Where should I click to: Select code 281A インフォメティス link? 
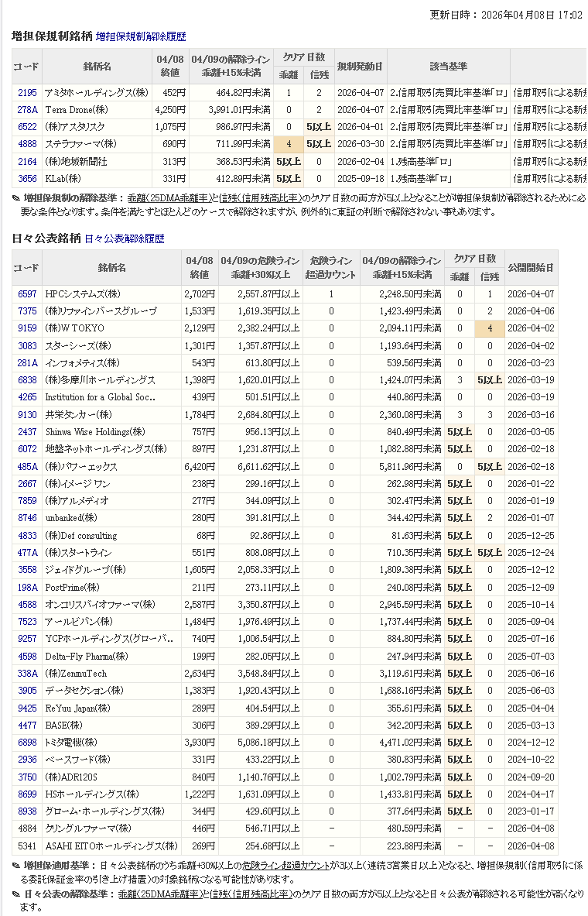tap(27, 362)
